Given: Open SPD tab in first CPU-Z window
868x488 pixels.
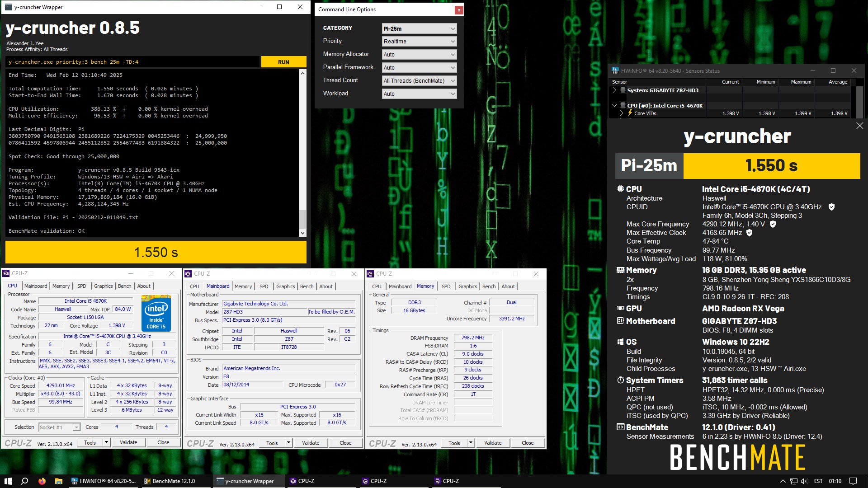Looking at the screenshot, I should pyautogui.click(x=81, y=286).
